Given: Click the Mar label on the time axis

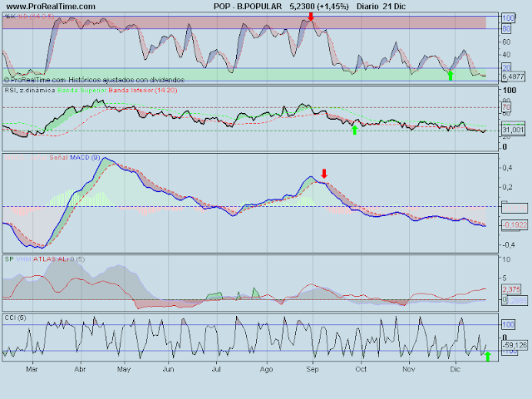Looking at the screenshot, I should pos(32,369).
